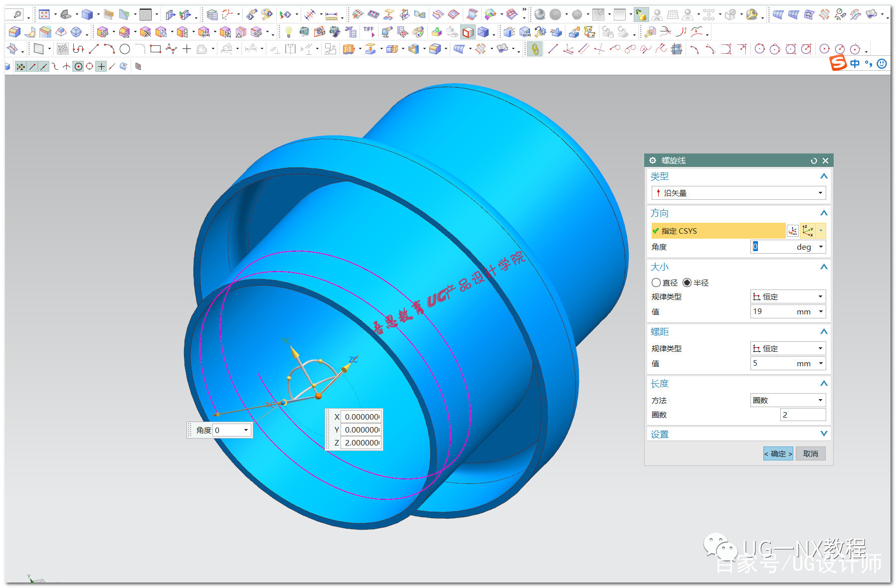
Task: Select the Circle curve tool
Action: point(125,49)
